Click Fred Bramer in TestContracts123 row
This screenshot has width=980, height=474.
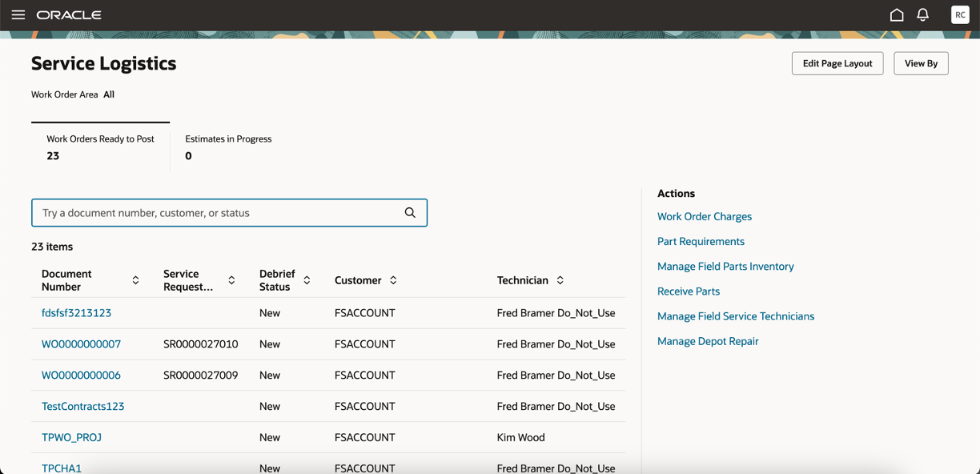[x=556, y=407]
